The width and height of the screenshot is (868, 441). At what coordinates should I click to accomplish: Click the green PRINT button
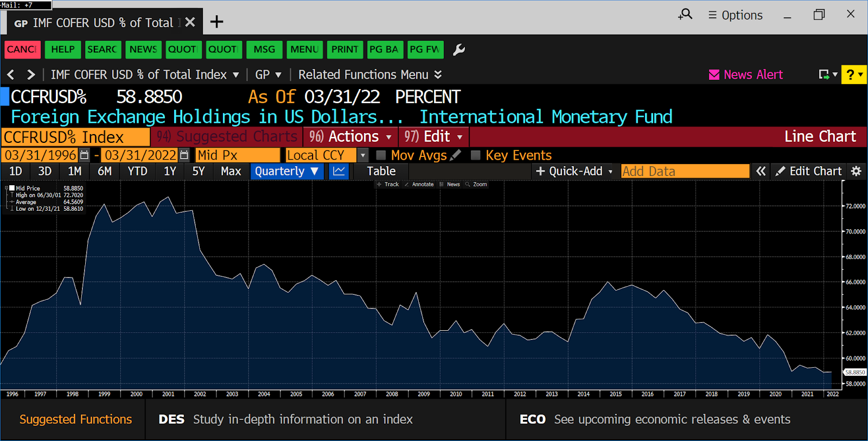click(x=344, y=49)
